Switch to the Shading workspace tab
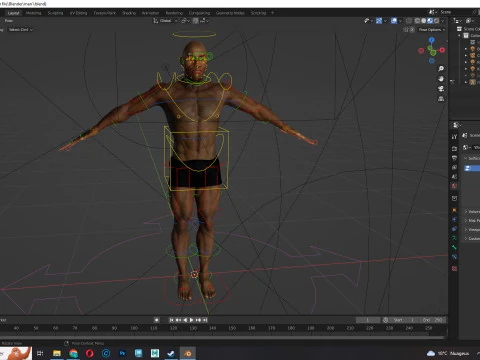Viewport: 480px width, 360px height. coord(129,13)
